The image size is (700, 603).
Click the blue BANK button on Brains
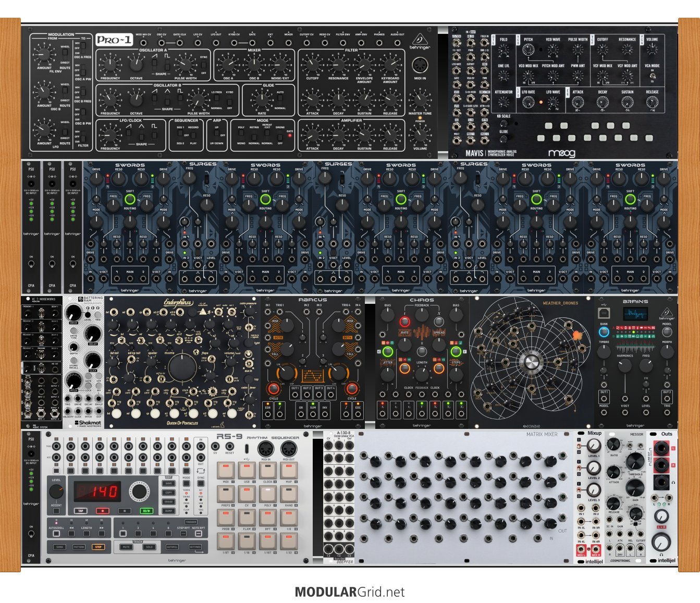[604, 332]
